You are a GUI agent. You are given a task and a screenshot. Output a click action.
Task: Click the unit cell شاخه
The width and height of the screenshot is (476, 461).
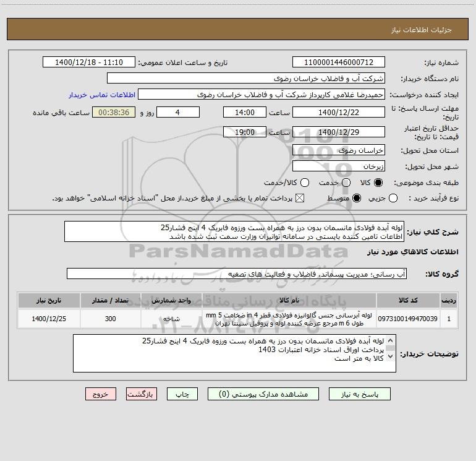click(x=171, y=319)
